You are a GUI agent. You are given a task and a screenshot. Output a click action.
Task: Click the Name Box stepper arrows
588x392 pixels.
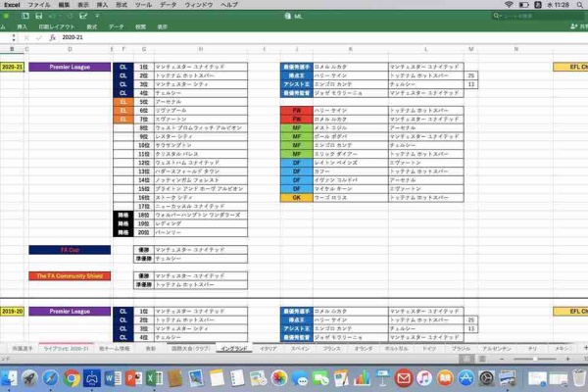[14, 37]
